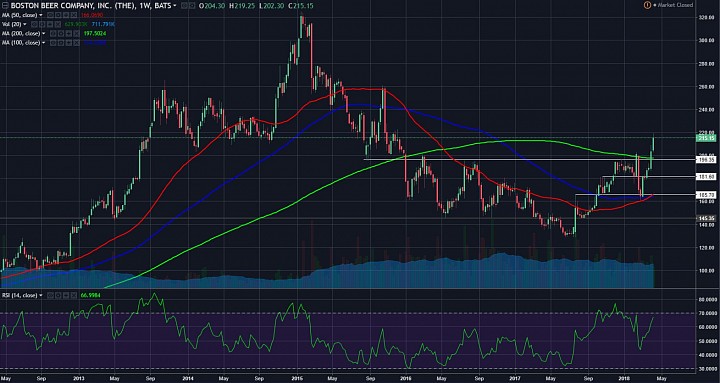Open settings for the MA (200, close) indicator
This screenshot has height=383, width=720.
coord(61,34)
